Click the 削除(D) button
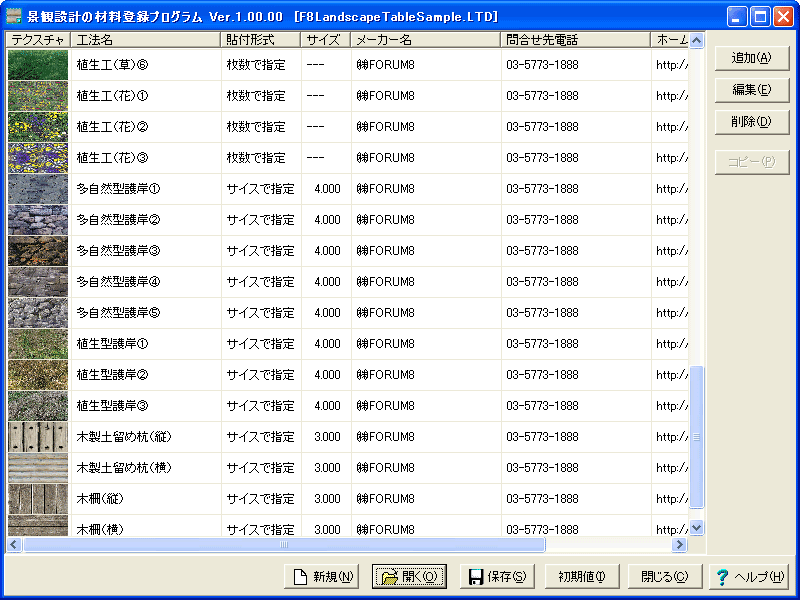 752,122
